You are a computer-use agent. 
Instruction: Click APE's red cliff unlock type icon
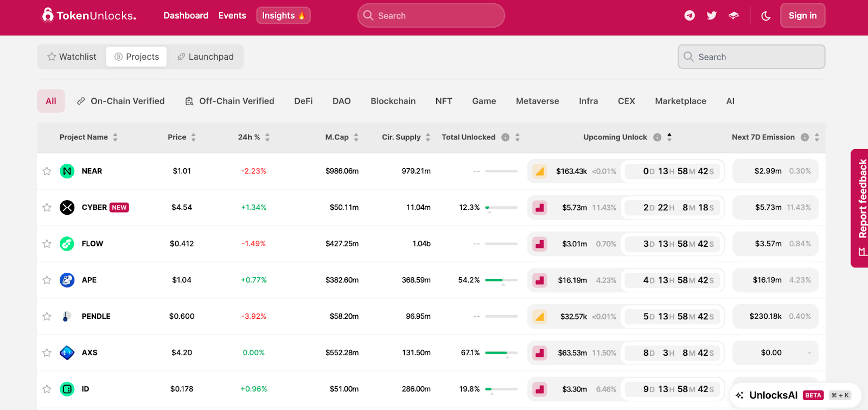[x=540, y=280]
